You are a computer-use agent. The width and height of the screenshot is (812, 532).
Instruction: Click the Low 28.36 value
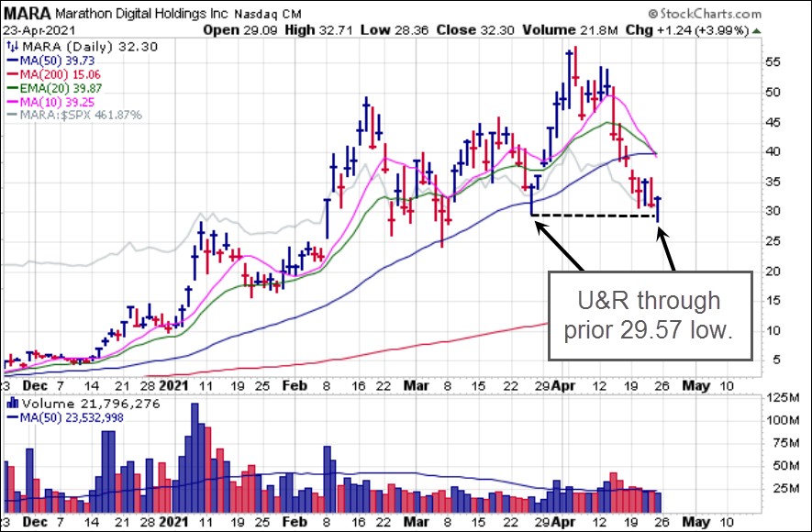click(x=395, y=30)
